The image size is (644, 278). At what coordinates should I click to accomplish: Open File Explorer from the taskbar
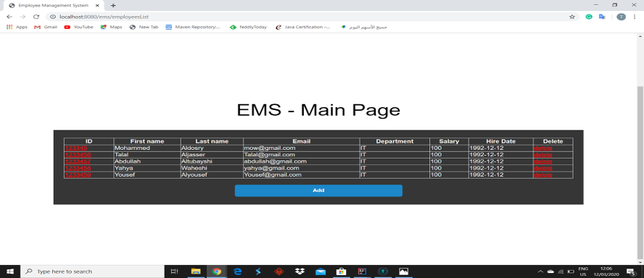point(196,271)
